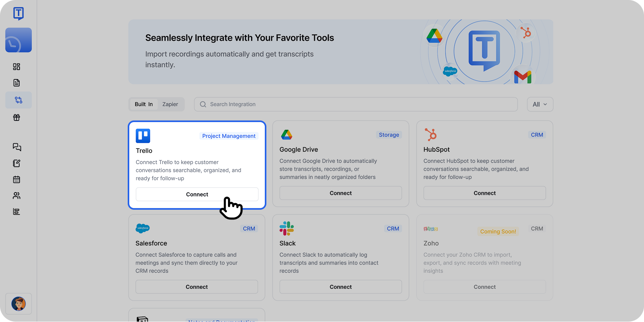Connect the Slack integration
This screenshot has width=644, height=322.
341,287
